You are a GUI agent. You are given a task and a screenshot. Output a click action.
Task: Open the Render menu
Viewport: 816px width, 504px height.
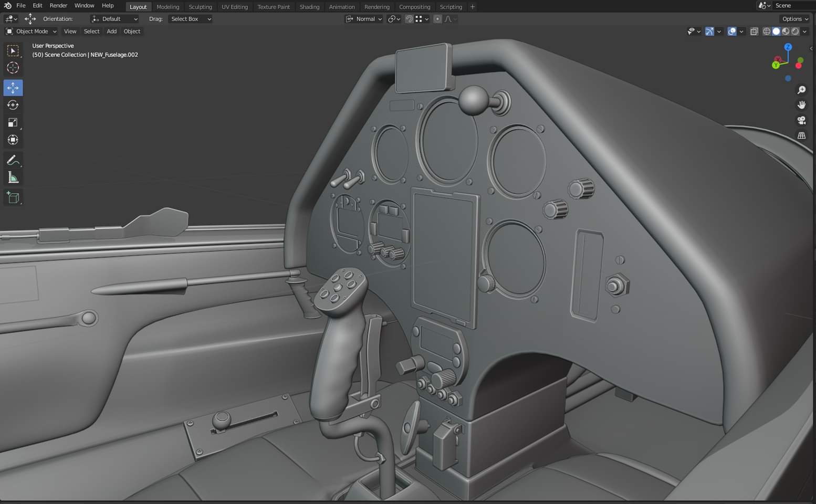(58, 5)
